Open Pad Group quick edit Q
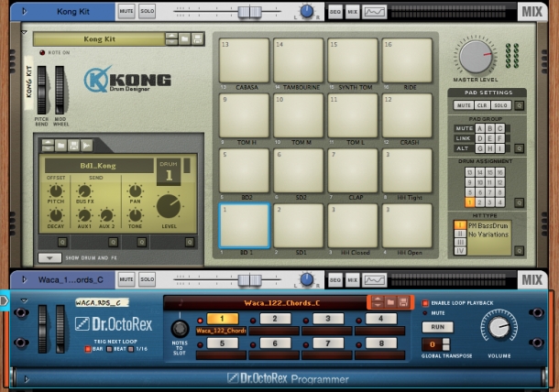559x392 pixels. (x=519, y=148)
